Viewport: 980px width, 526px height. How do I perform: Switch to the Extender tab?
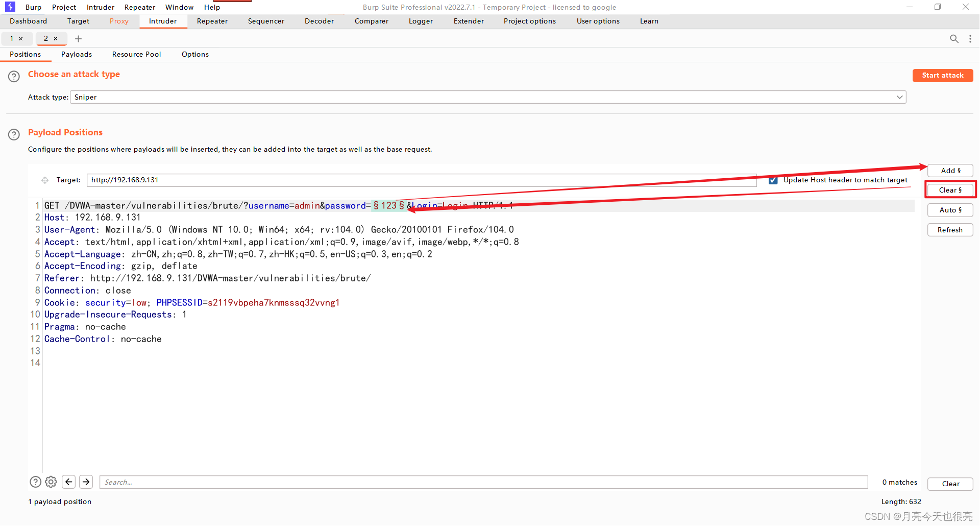click(469, 21)
